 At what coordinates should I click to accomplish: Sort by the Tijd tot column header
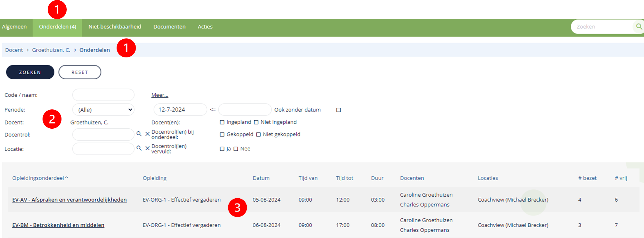click(x=345, y=178)
